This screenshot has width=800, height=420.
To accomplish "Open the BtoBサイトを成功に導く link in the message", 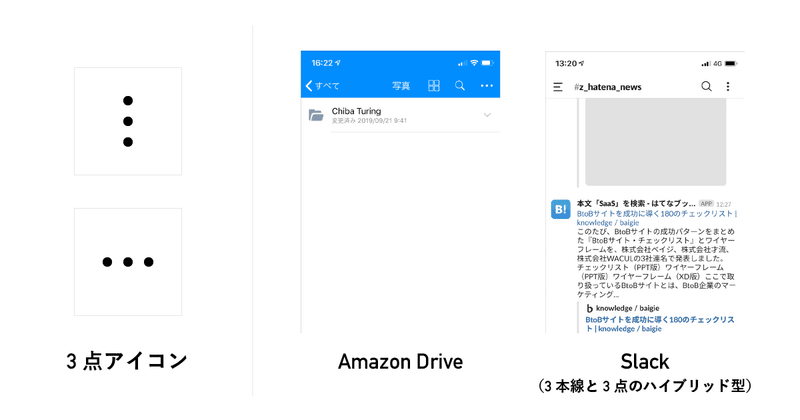I will click(657, 218).
